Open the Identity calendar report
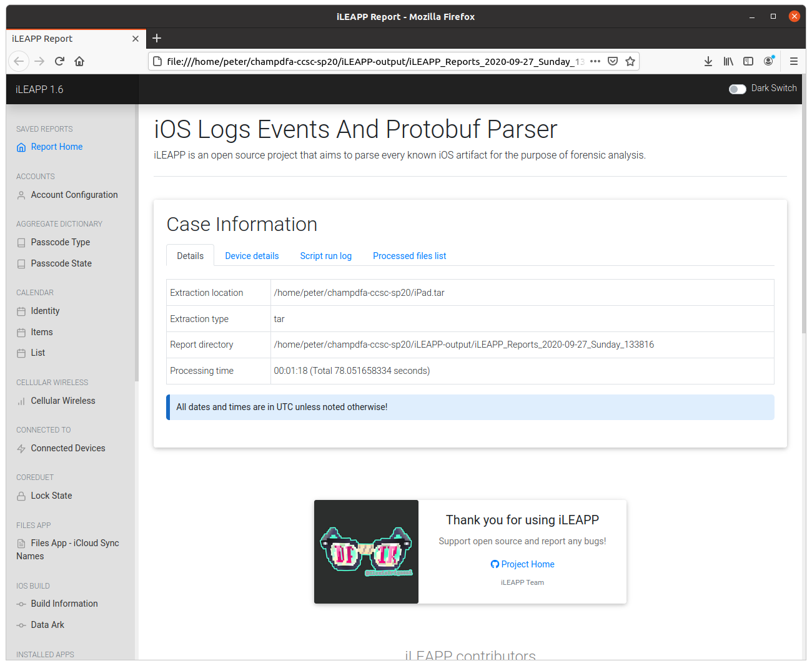Screen dimensions: 812x666 point(46,311)
